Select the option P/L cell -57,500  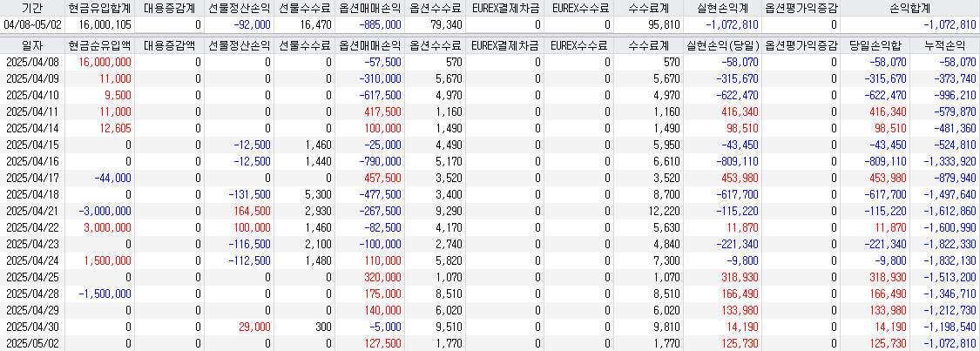(x=369, y=62)
